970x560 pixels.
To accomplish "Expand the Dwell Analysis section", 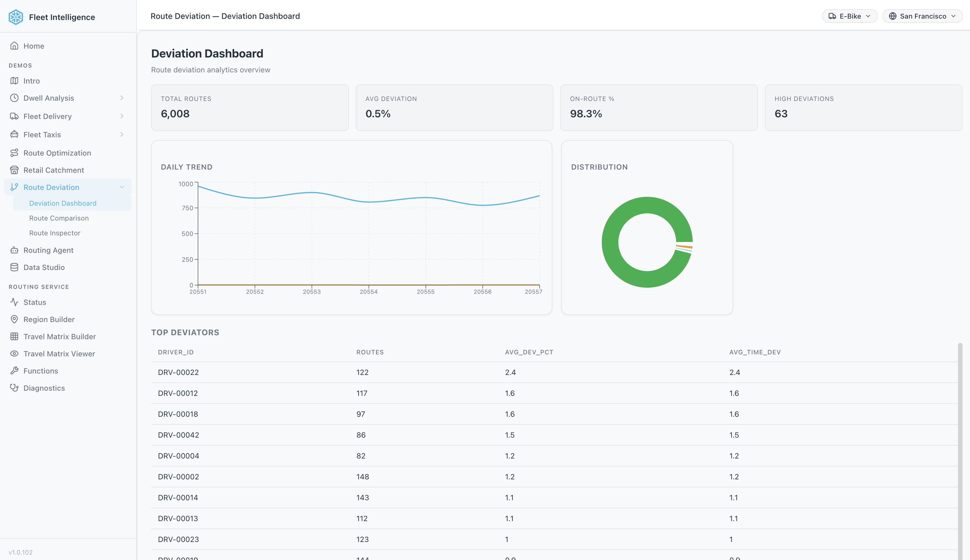I will pos(122,98).
